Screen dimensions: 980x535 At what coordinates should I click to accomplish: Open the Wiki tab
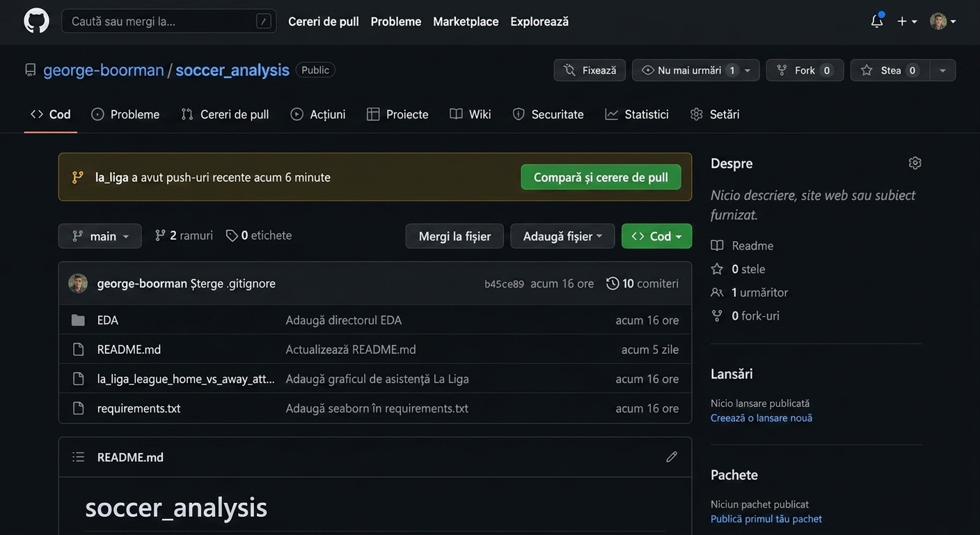[471, 114]
